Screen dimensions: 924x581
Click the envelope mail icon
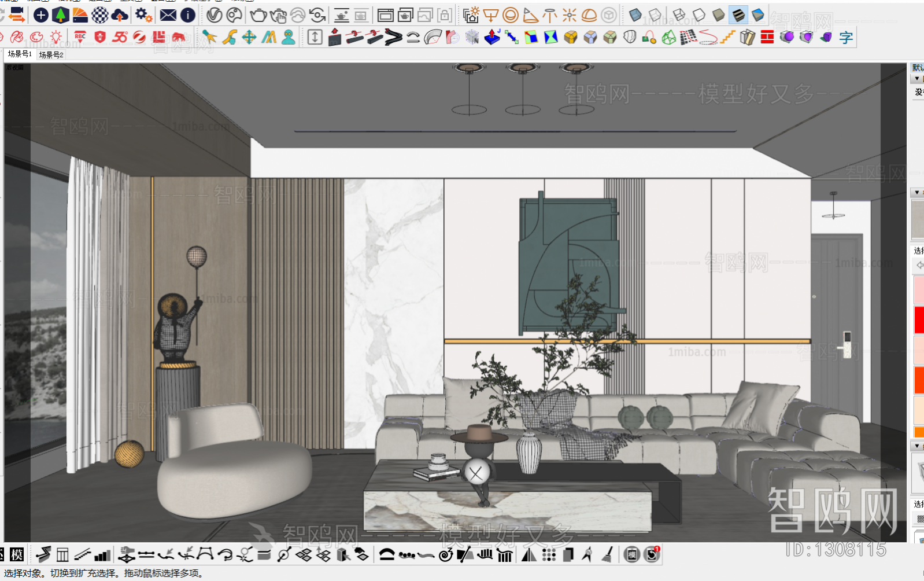168,15
